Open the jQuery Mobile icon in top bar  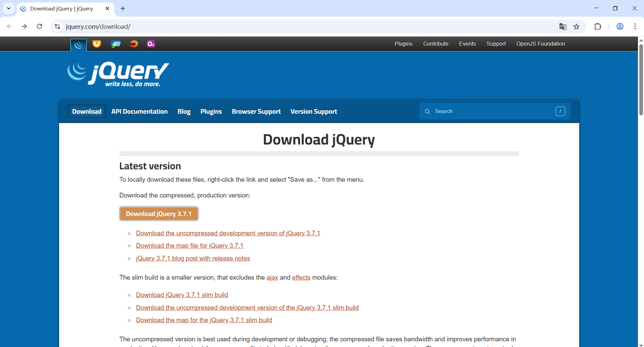click(115, 44)
